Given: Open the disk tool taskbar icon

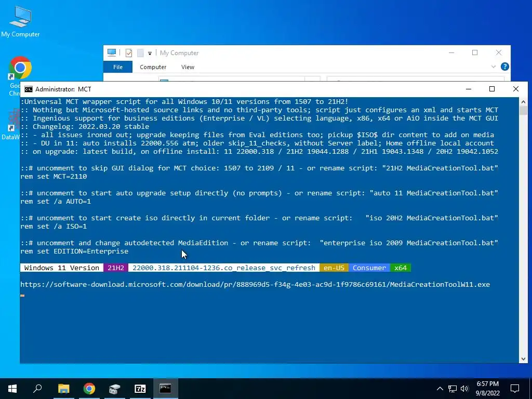Looking at the screenshot, I should click(115, 389).
